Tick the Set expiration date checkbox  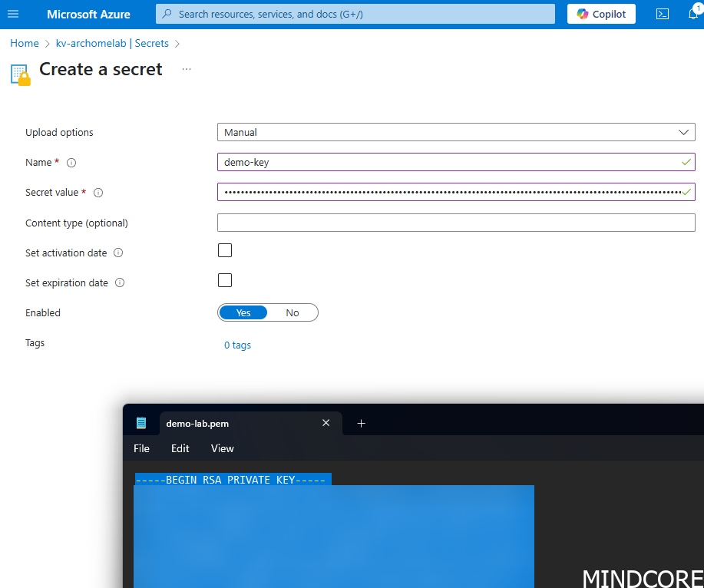[x=225, y=280]
